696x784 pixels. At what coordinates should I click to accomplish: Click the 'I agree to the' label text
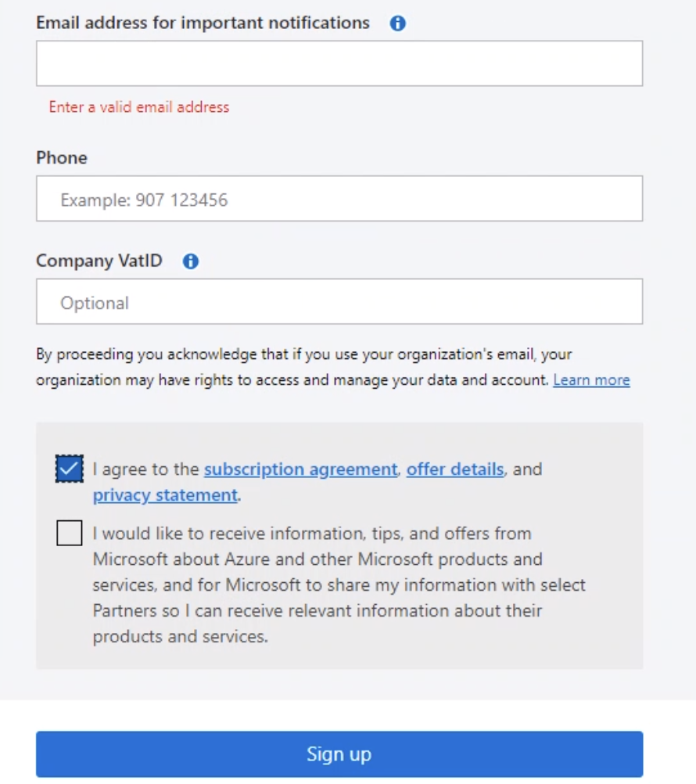click(146, 469)
